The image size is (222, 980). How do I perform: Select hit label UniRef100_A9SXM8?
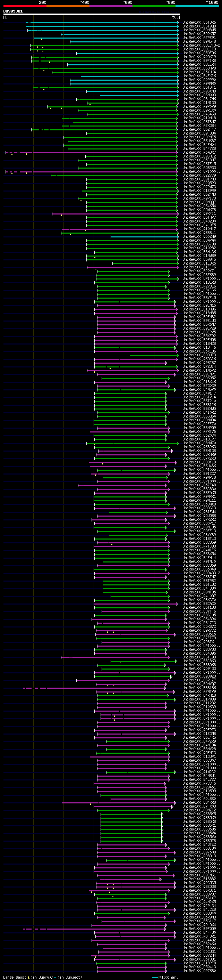(x=199, y=91)
